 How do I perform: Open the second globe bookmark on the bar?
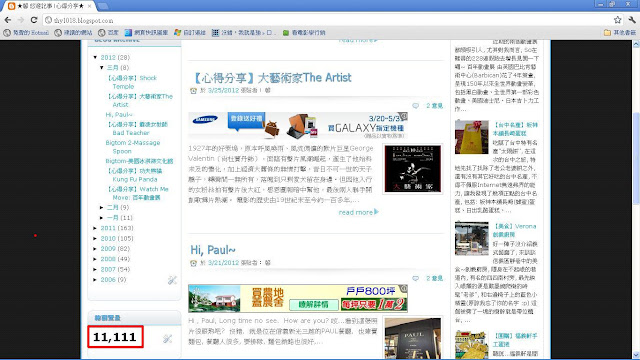tap(74, 33)
